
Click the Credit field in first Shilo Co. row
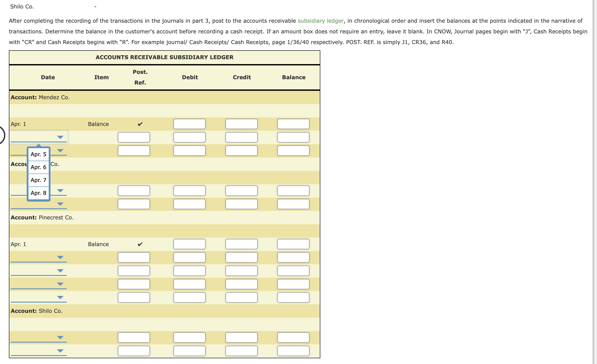click(x=242, y=337)
